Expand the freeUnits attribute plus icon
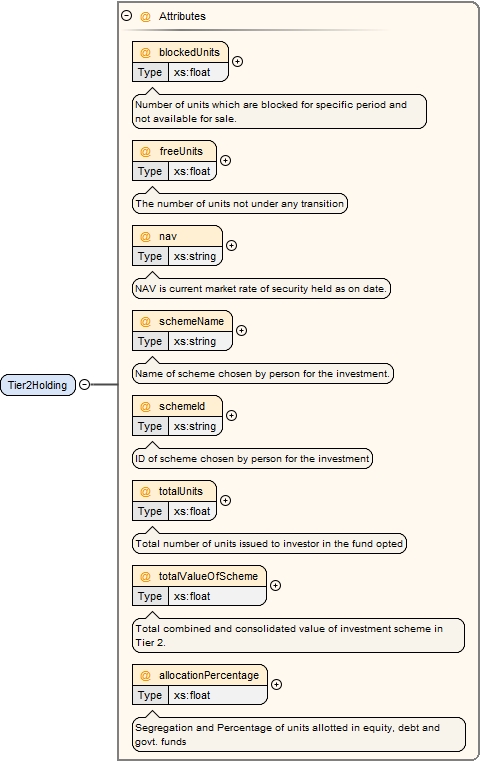The height and width of the screenshot is (762, 497). (225, 160)
